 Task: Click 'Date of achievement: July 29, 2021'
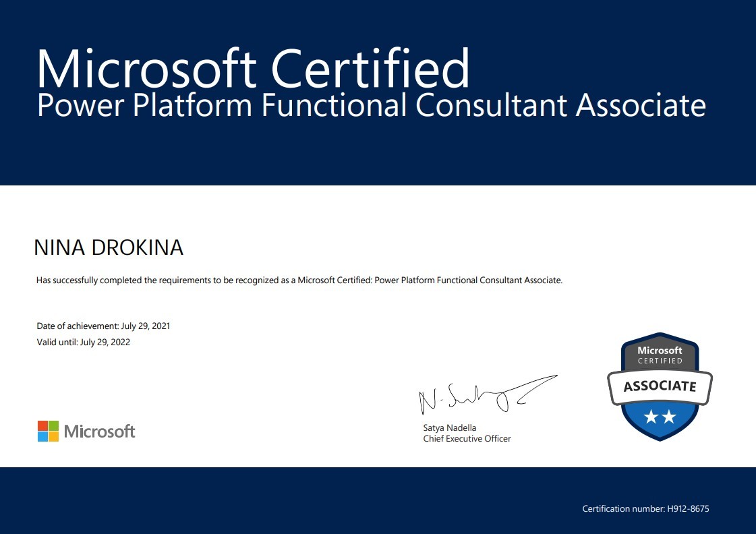pos(103,326)
